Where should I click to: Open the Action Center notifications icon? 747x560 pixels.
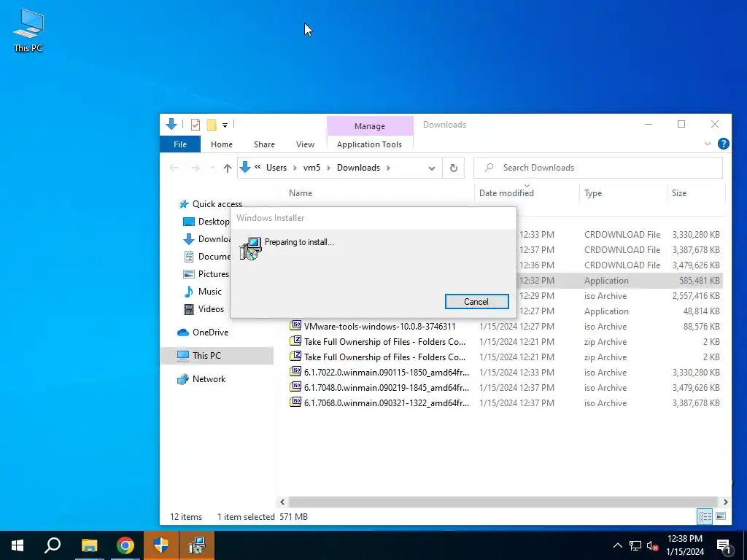point(724,546)
